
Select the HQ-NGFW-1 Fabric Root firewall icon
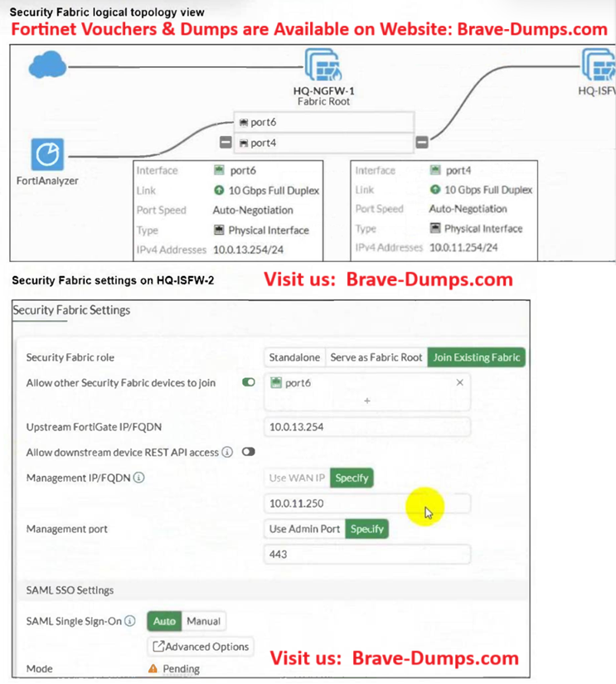tap(322, 64)
